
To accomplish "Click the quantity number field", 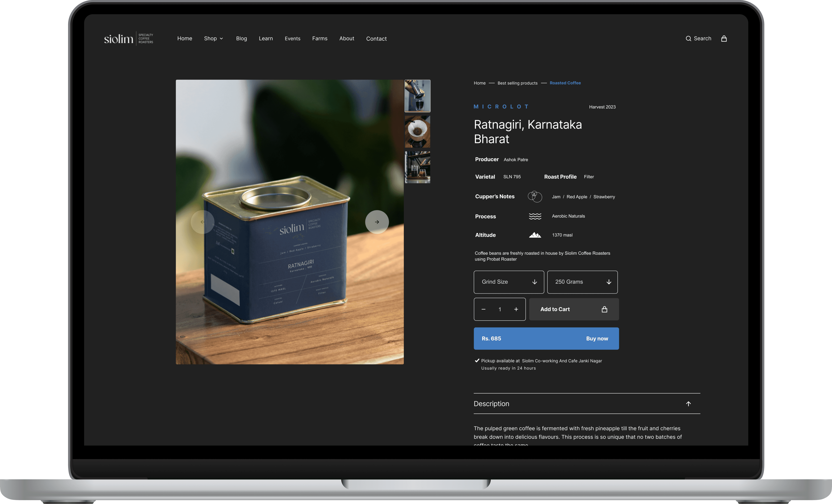I will tap(500, 309).
